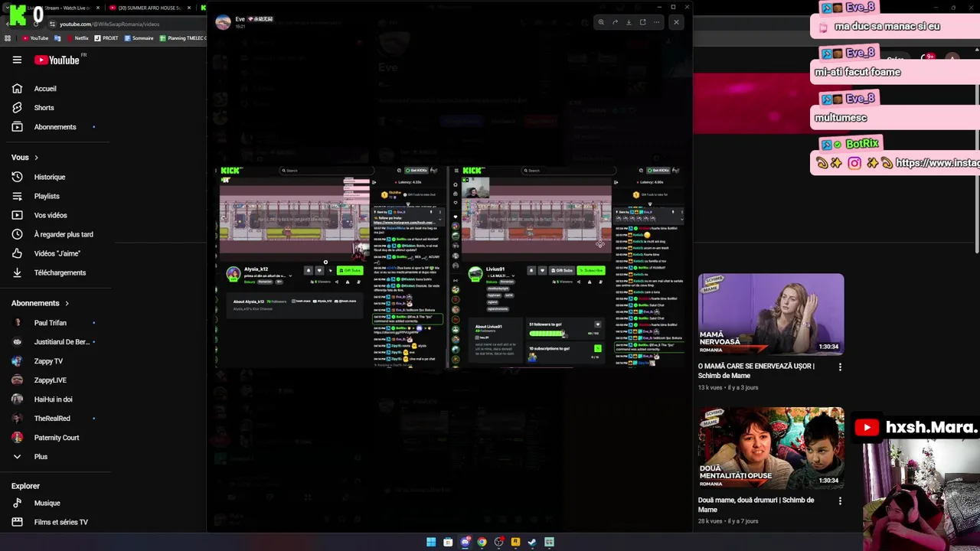980x551 pixels.
Task: Click the Téléchargements download arrow icon
Action: coord(17,272)
